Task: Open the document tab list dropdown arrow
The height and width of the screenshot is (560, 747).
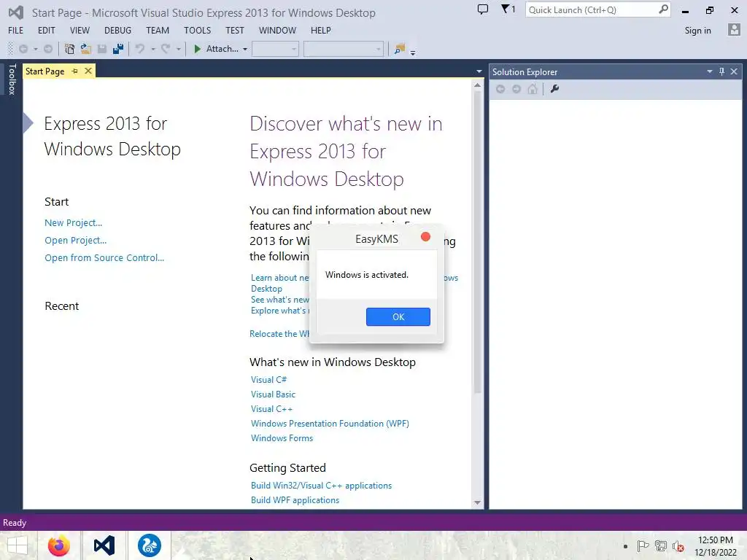Action: pos(479,71)
